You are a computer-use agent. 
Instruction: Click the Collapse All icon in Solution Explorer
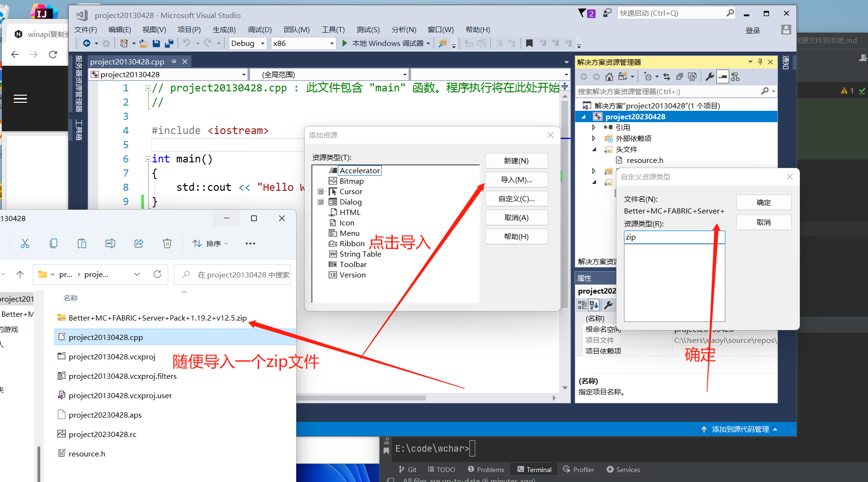679,77
